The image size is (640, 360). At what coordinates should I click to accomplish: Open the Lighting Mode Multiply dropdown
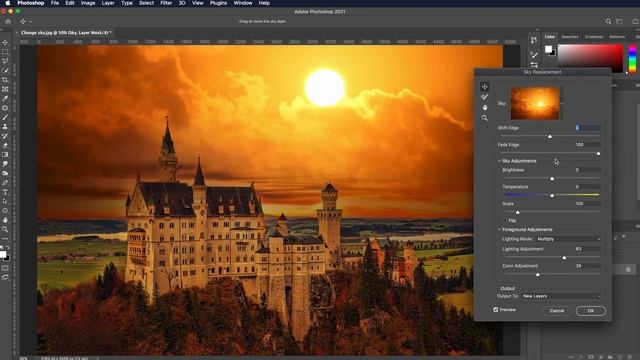pyautogui.click(x=568, y=239)
